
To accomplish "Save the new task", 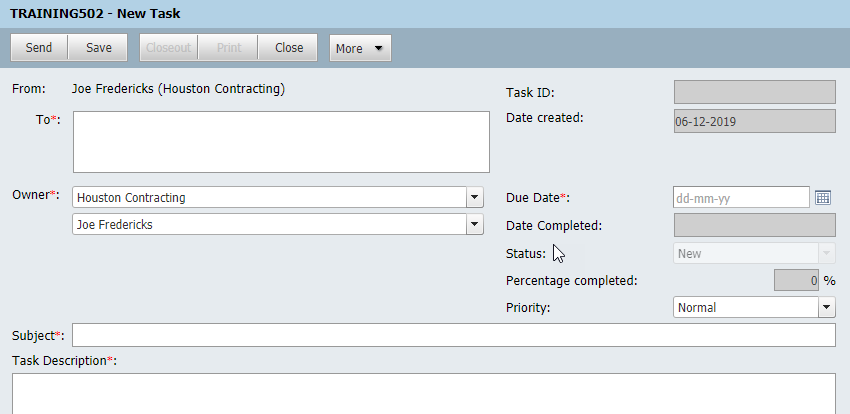I will point(99,48).
